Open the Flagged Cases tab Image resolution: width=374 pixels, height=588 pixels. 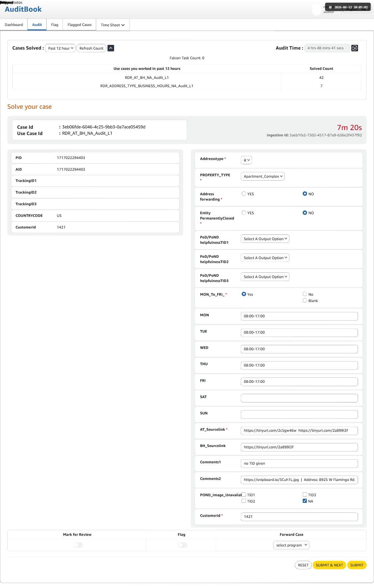click(80, 25)
